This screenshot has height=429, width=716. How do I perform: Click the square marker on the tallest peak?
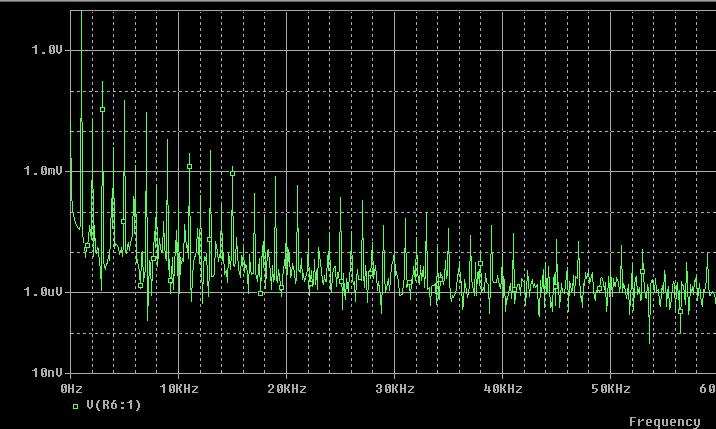(x=102, y=109)
